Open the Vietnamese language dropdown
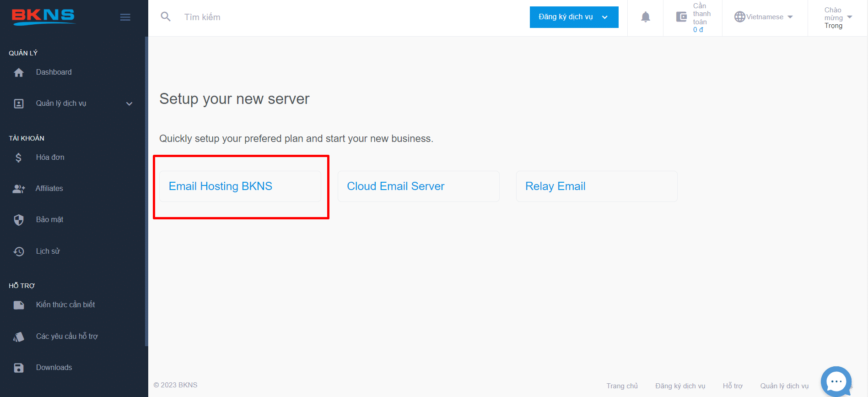This screenshot has height=397, width=868. (770, 17)
